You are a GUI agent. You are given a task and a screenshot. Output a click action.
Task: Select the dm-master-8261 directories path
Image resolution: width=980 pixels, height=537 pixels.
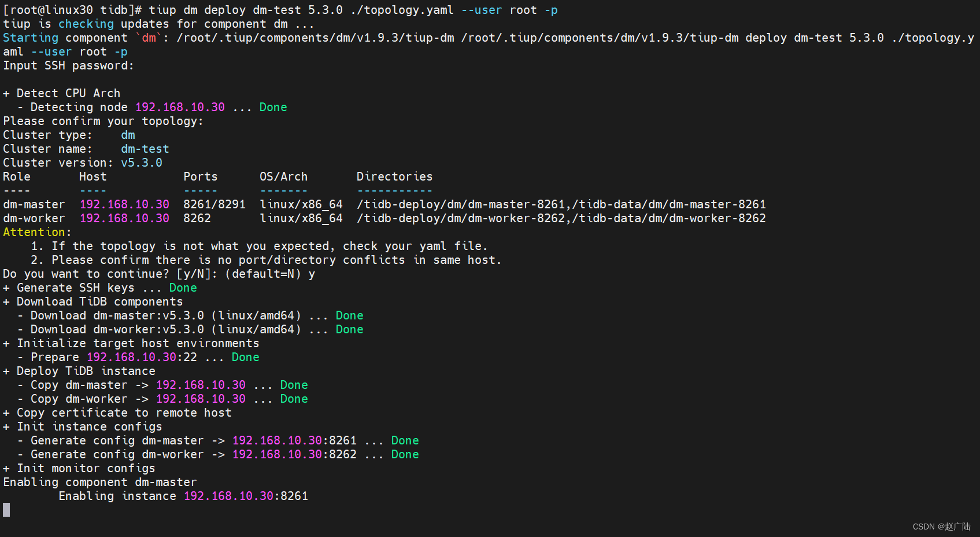pyautogui.click(x=561, y=204)
